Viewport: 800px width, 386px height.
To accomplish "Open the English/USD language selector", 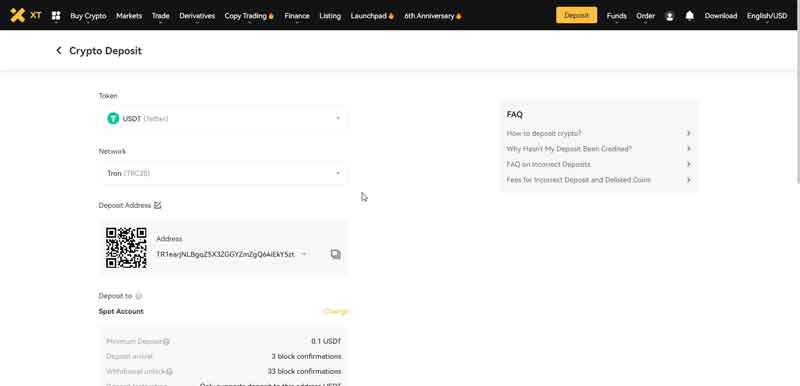I will click(767, 16).
